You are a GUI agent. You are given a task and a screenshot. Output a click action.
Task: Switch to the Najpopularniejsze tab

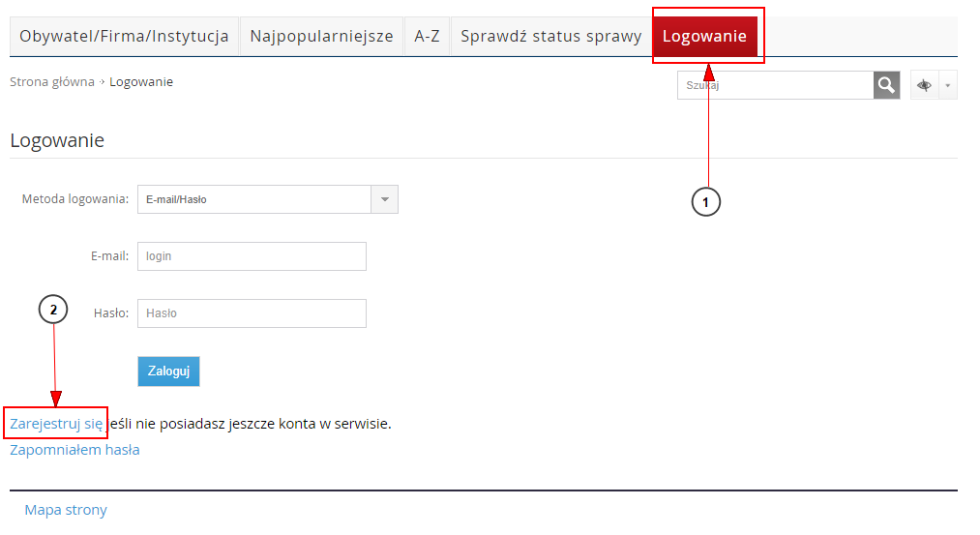tap(321, 37)
